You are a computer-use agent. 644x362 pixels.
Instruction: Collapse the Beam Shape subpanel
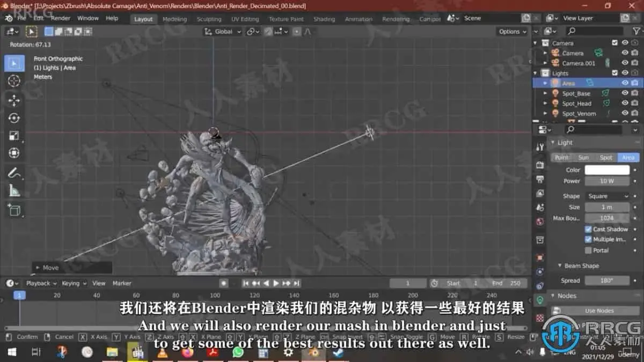click(560, 265)
